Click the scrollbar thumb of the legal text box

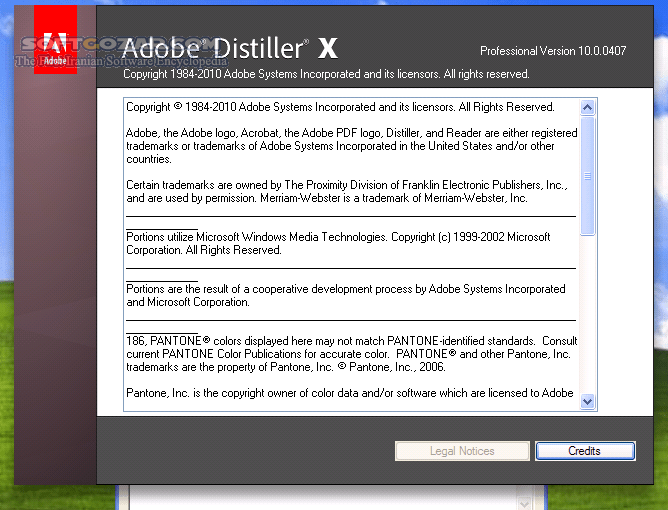pos(587,176)
